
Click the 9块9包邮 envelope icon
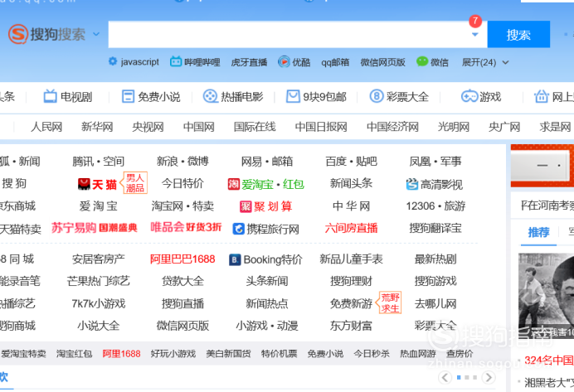tap(293, 96)
